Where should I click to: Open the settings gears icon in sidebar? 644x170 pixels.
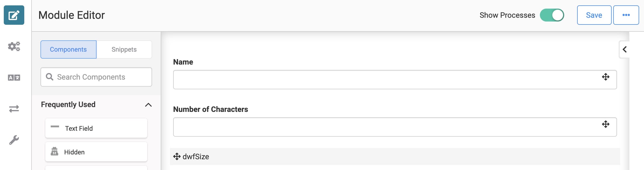14,46
